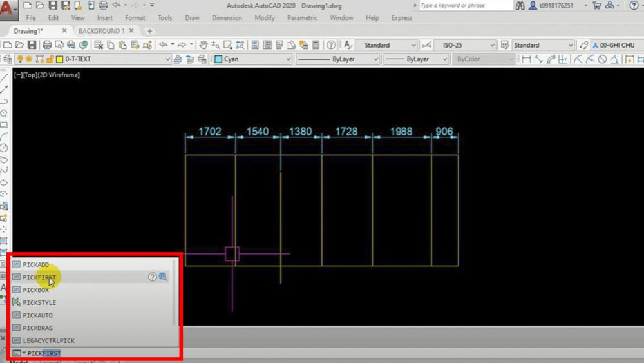Click the Copy icon in standard toolbar

[111, 44]
